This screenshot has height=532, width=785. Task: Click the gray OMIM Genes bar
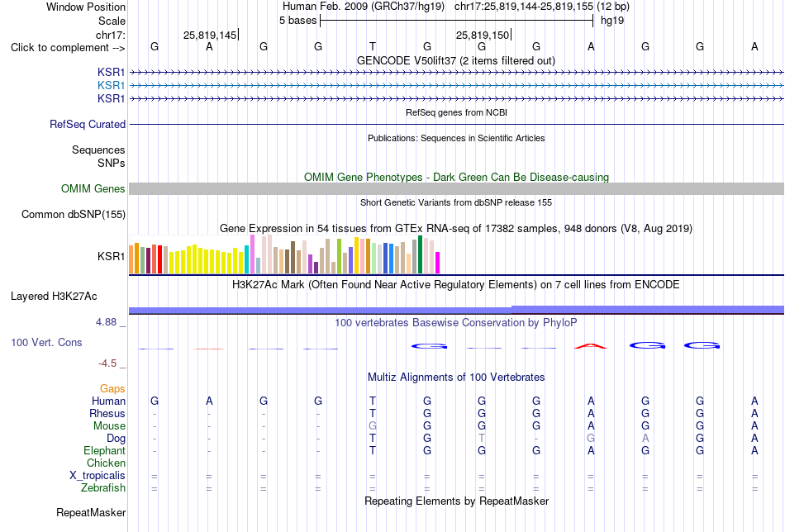coord(456,188)
